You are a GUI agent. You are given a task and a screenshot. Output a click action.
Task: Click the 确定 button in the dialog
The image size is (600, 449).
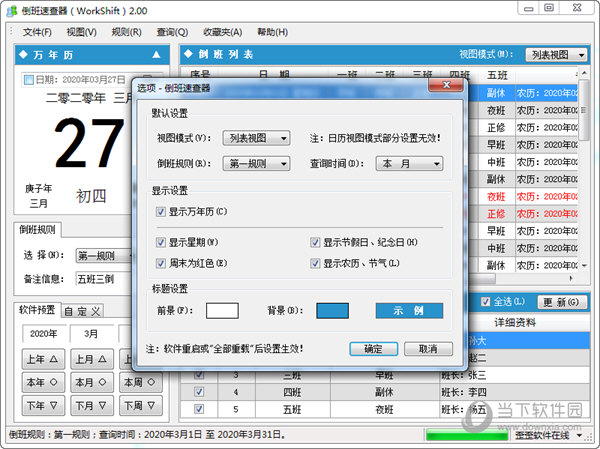click(373, 349)
